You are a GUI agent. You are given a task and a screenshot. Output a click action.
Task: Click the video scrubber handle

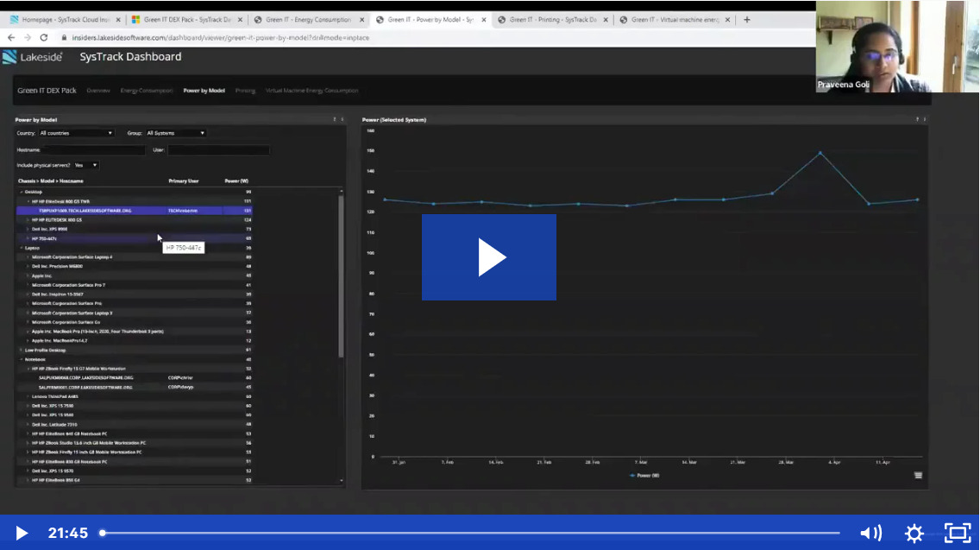click(x=103, y=533)
